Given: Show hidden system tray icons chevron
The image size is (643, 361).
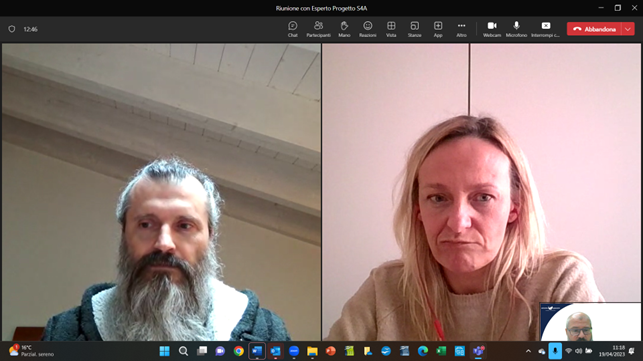Looking at the screenshot, I should 528,351.
